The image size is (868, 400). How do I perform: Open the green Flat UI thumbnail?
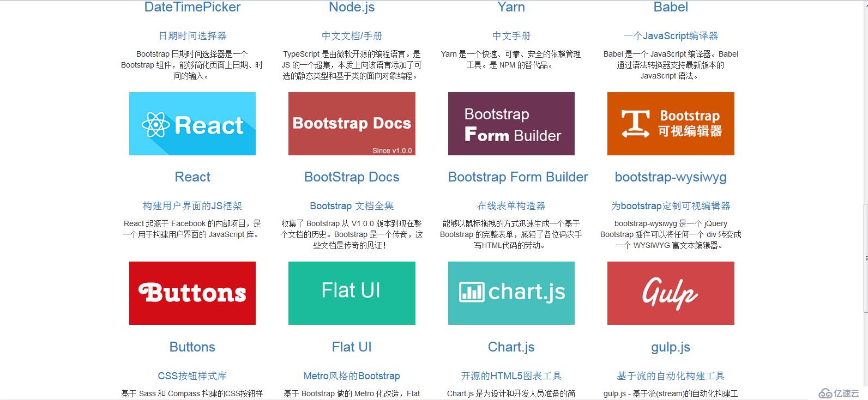[x=352, y=293]
